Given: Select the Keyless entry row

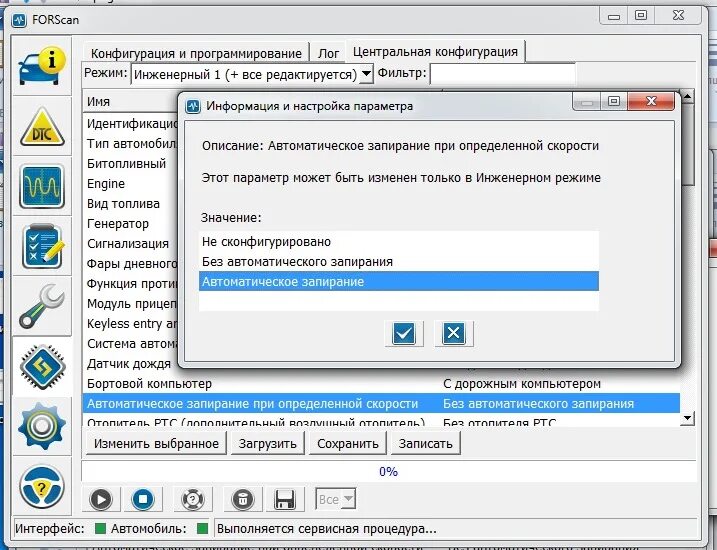Looking at the screenshot, I should click(132, 324).
